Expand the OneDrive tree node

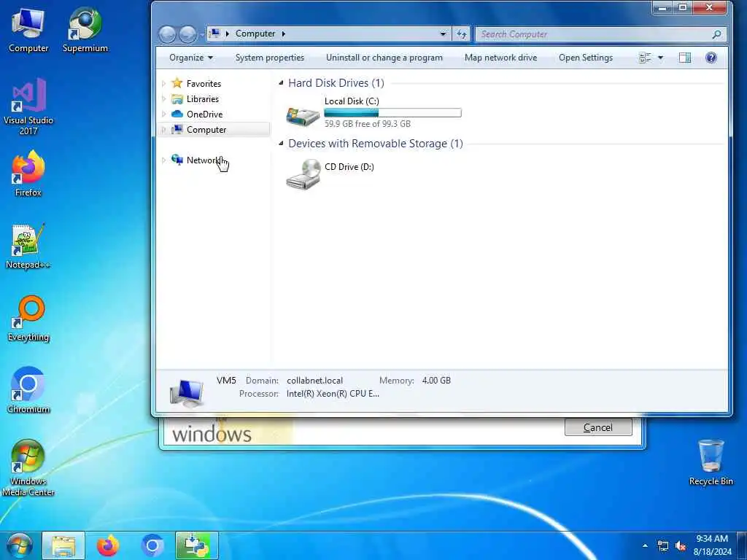click(164, 114)
